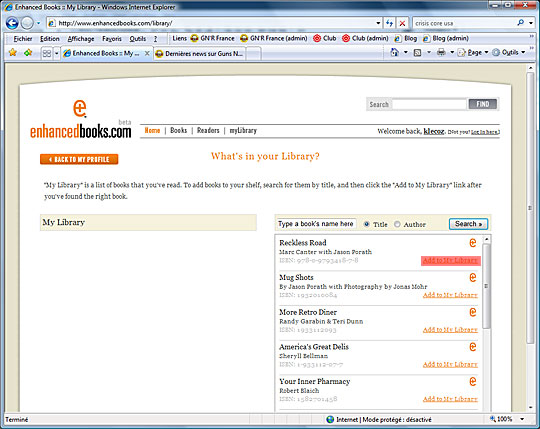This screenshot has width=540, height=429.
Task: Click the Home house icon in toolbar
Action: click(395, 52)
